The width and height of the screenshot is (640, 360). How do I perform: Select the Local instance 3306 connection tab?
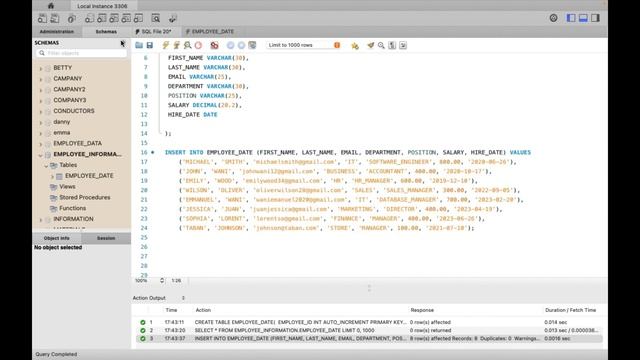click(102, 6)
